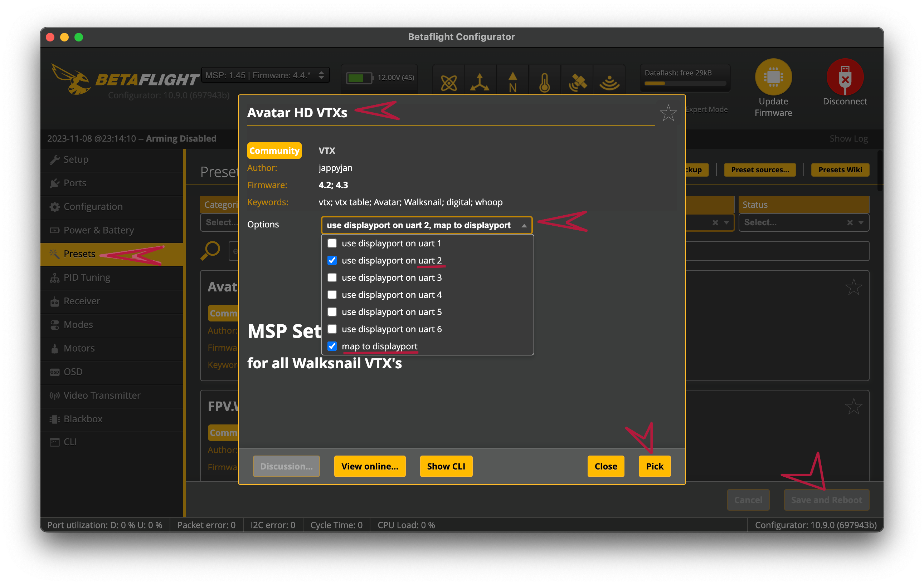Click the GPS satellite icon
Image resolution: width=924 pixels, height=585 pixels.
(577, 82)
